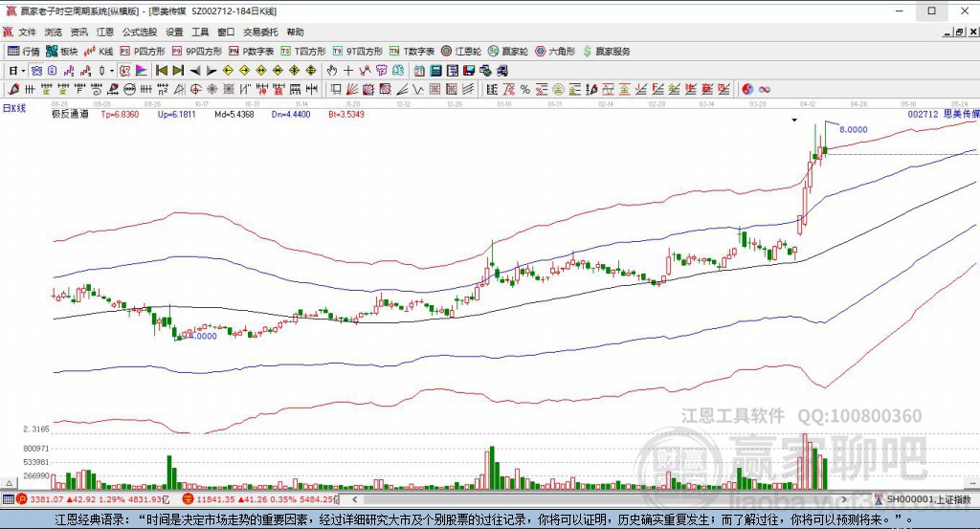Launch the 赢家轮 wheel tool

click(x=508, y=52)
